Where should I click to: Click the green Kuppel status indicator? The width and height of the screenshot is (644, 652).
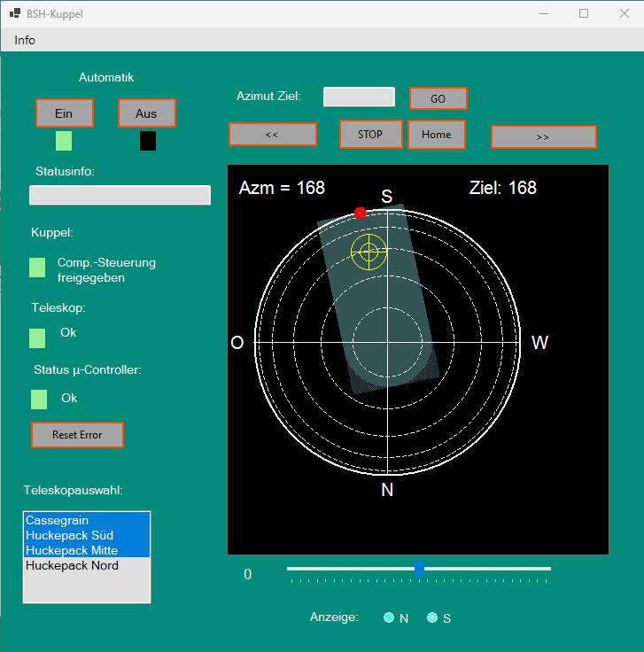37,268
